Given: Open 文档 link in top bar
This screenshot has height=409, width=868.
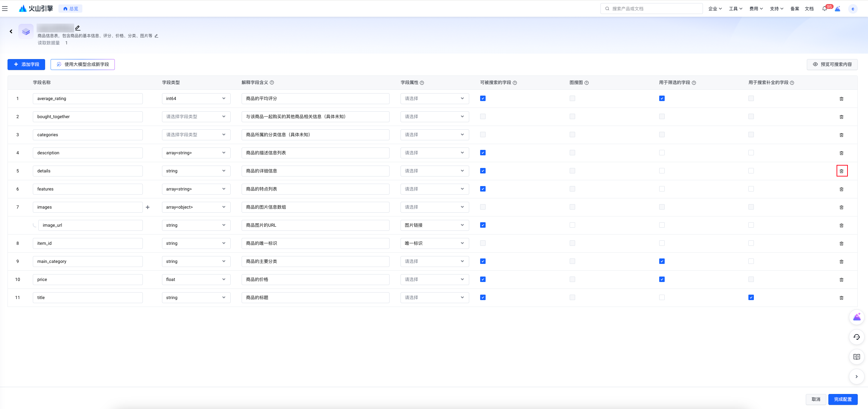Looking at the screenshot, I should [x=809, y=9].
